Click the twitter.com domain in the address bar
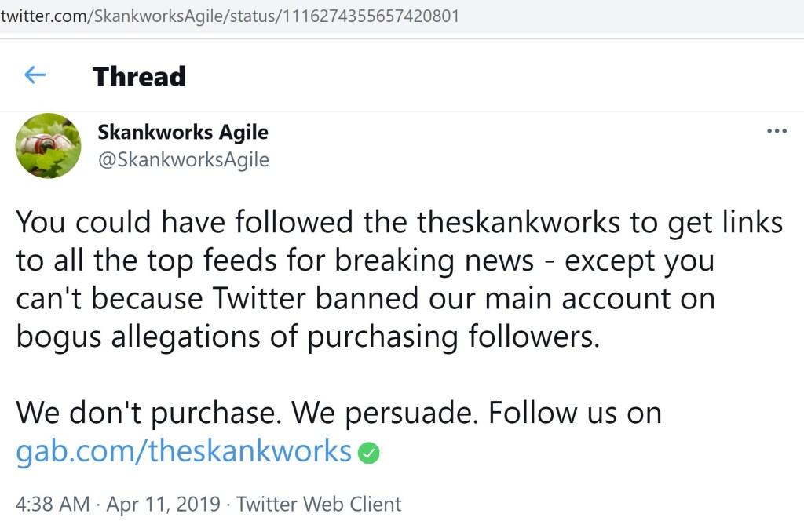The image size is (804, 532). coord(45,16)
